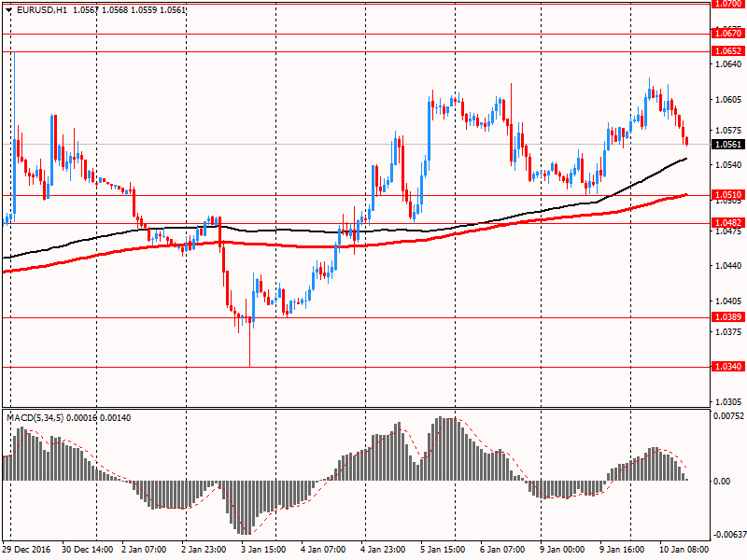Screen dimensions: 747x560
Task: Click the 1.0375 price scale value
Action: (x=728, y=331)
